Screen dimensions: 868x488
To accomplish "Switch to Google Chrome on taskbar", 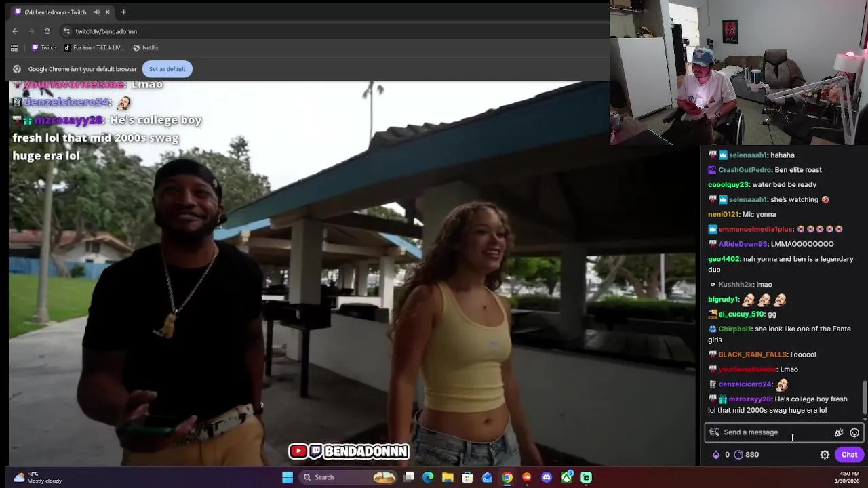I will (x=507, y=477).
